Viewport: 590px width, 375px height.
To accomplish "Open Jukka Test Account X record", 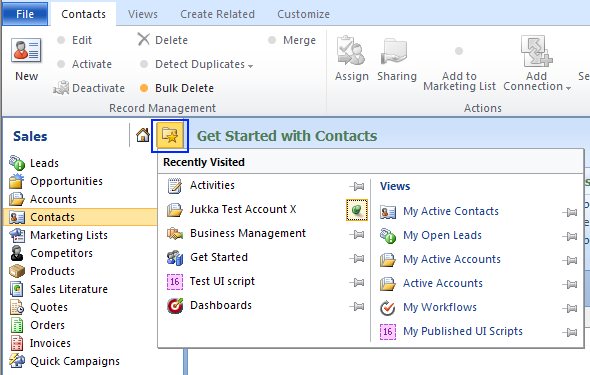I will tap(231, 209).
